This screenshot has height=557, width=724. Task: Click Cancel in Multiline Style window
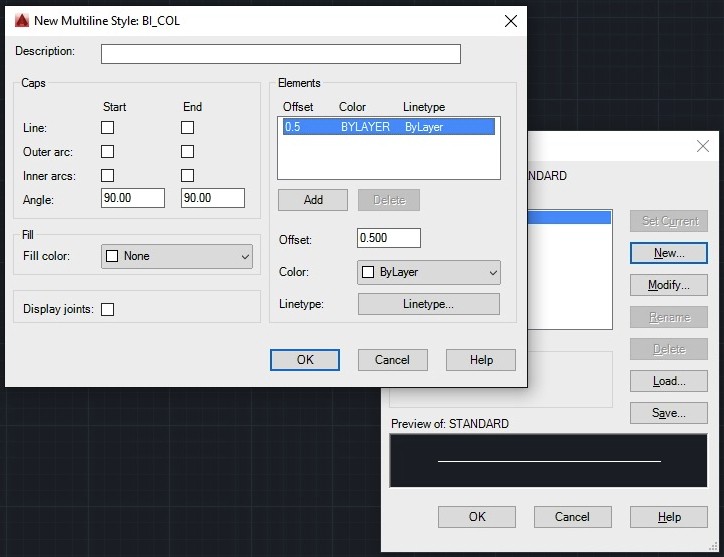click(x=573, y=517)
